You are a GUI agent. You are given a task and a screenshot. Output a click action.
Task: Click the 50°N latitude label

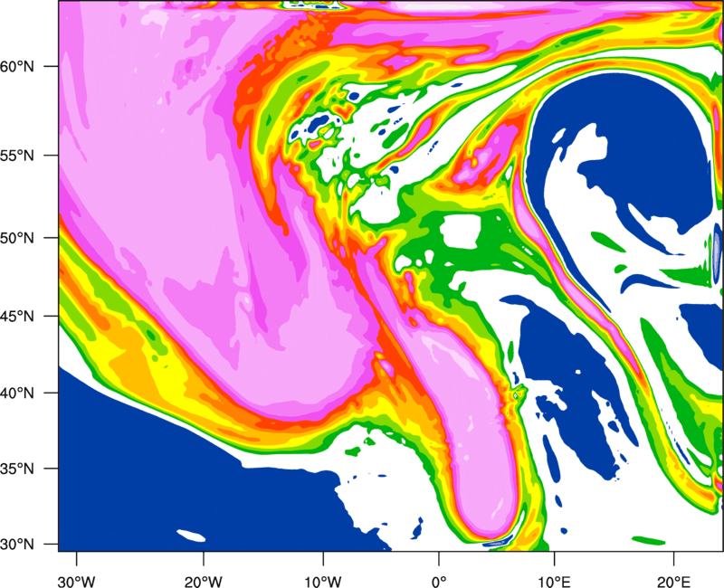17,238
